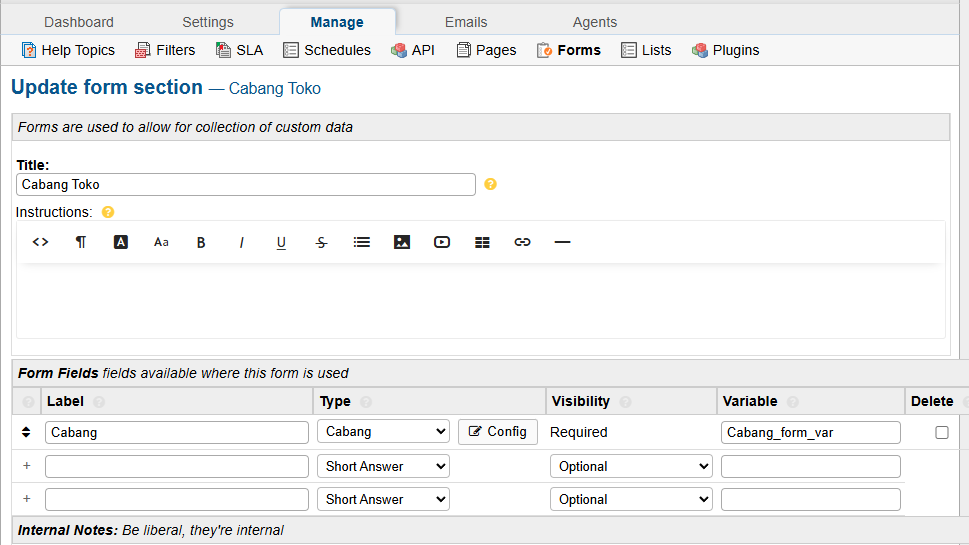Image resolution: width=969 pixels, height=545 pixels.
Task: Toggle bold formatting in editor
Action: 201,242
